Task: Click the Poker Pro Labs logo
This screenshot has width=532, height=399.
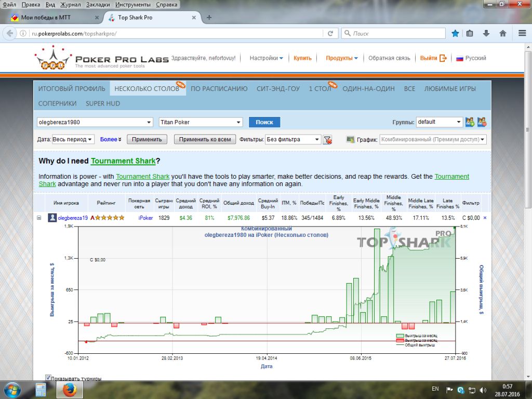Action: tap(101, 58)
